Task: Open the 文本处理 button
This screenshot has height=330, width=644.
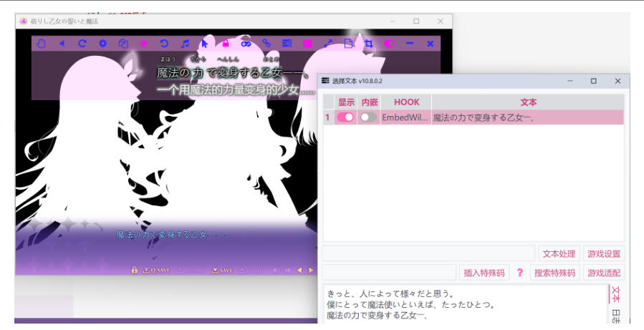Action: [559, 253]
